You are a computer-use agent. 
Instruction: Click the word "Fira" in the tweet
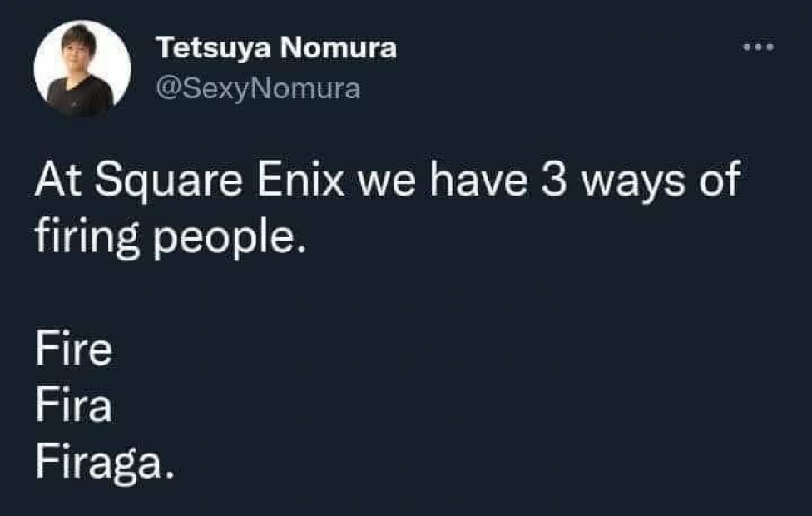tap(73, 407)
